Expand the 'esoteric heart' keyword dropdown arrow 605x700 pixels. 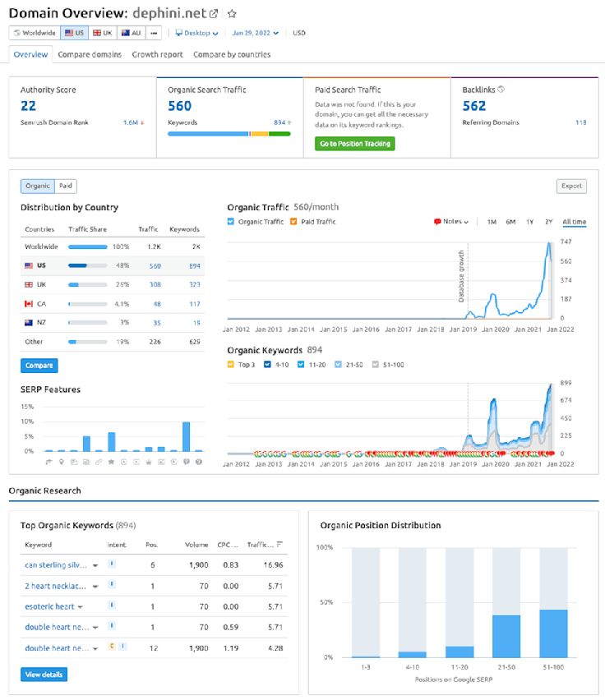click(x=81, y=607)
